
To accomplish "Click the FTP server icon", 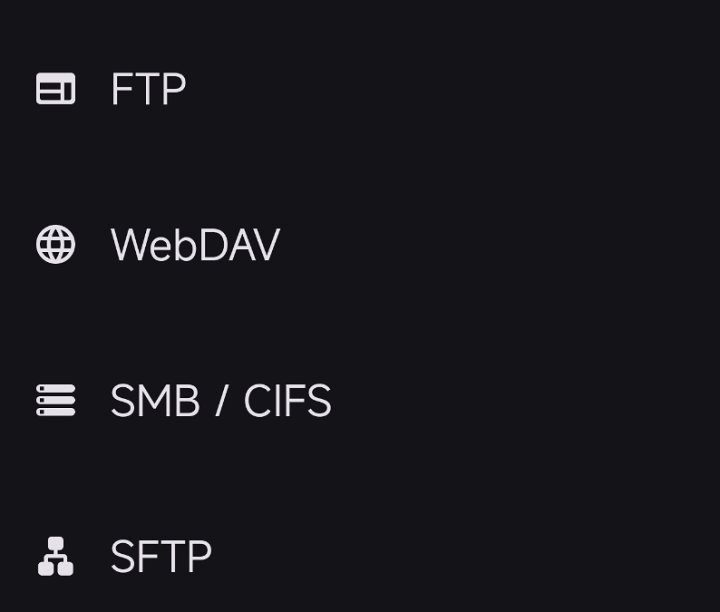I will pos(56,89).
